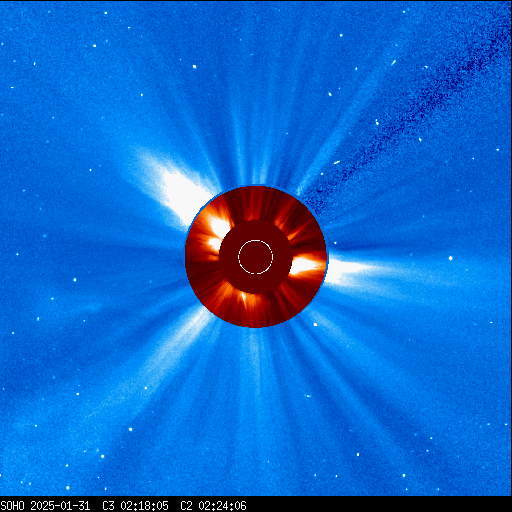Click the small streak just above-right of ring
Screen dimensions: 512x512
[336, 163]
